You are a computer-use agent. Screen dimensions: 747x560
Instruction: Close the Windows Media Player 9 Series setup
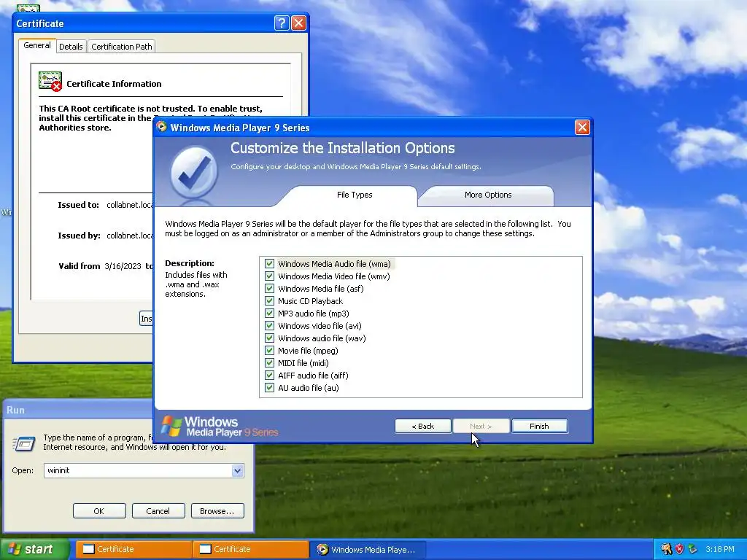coord(582,128)
